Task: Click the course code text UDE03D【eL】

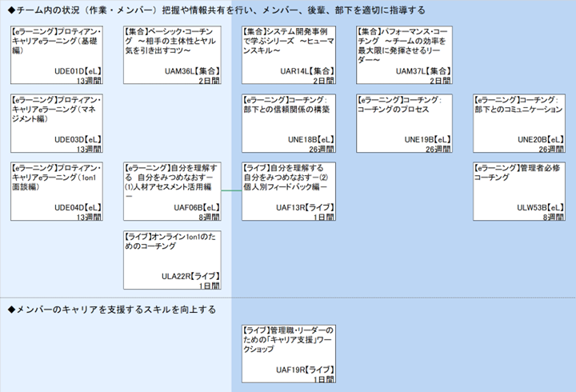Action: [78, 140]
